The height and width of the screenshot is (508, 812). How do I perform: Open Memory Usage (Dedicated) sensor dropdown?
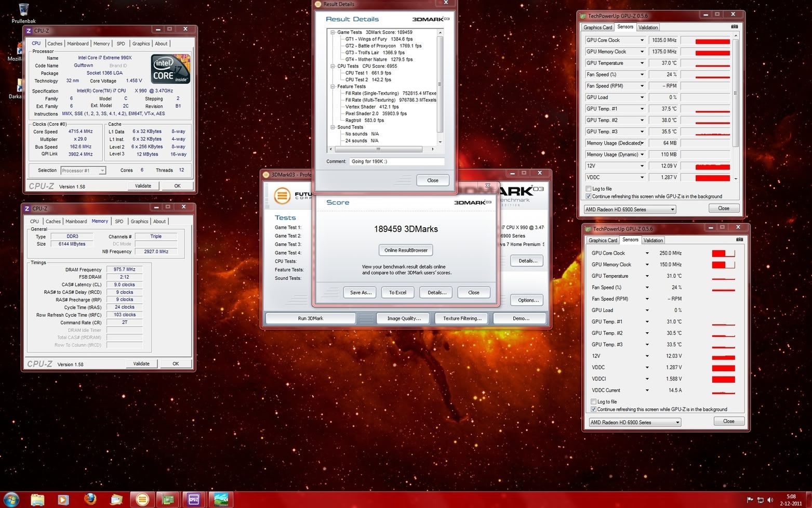(x=642, y=143)
